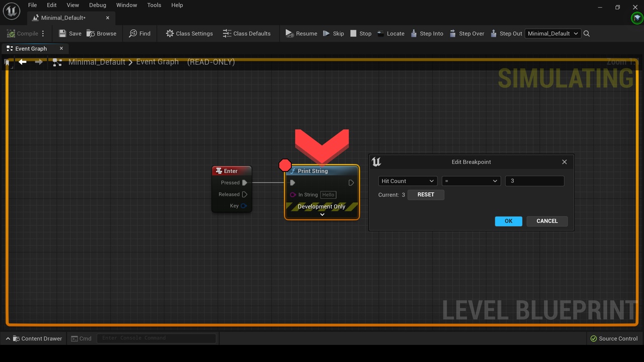644x362 pixels.
Task: Open Find in blueprint
Action: tap(140, 34)
